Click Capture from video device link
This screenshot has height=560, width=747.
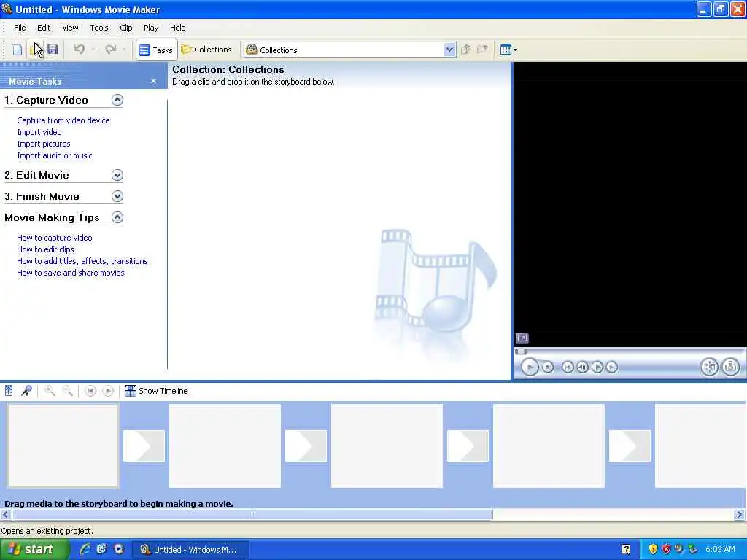(63, 120)
